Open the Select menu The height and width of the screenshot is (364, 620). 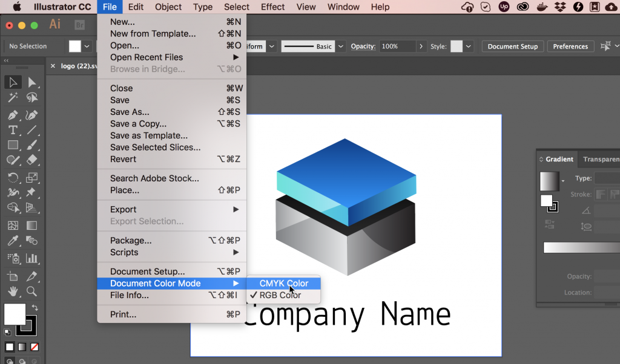pos(236,7)
